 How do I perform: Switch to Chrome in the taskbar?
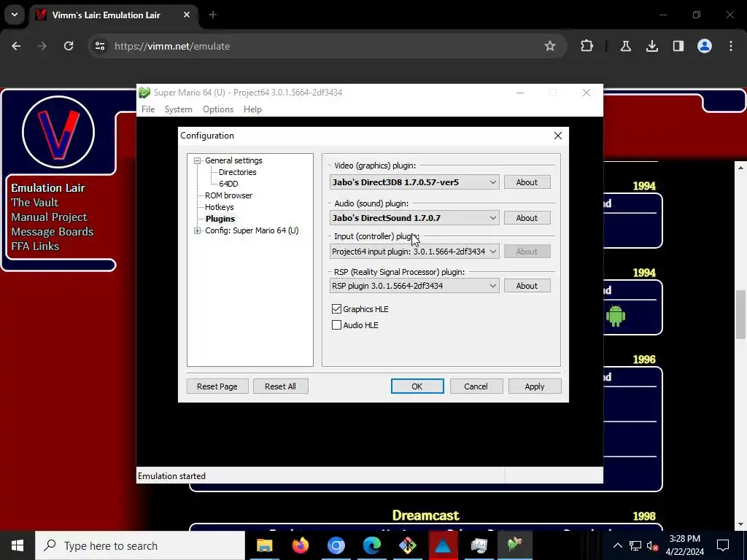tap(336, 545)
